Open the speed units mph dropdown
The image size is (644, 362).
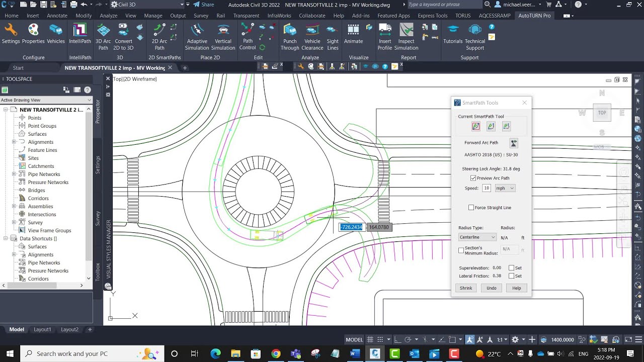tap(505, 188)
